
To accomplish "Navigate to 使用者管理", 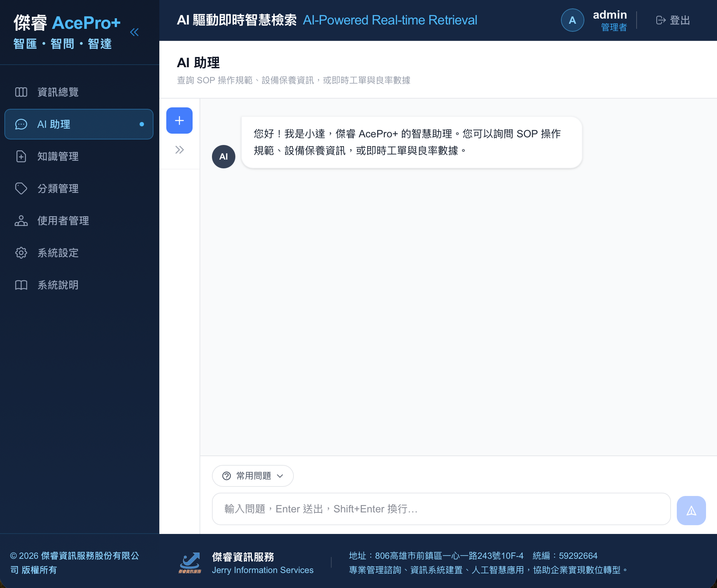I will coord(79,221).
